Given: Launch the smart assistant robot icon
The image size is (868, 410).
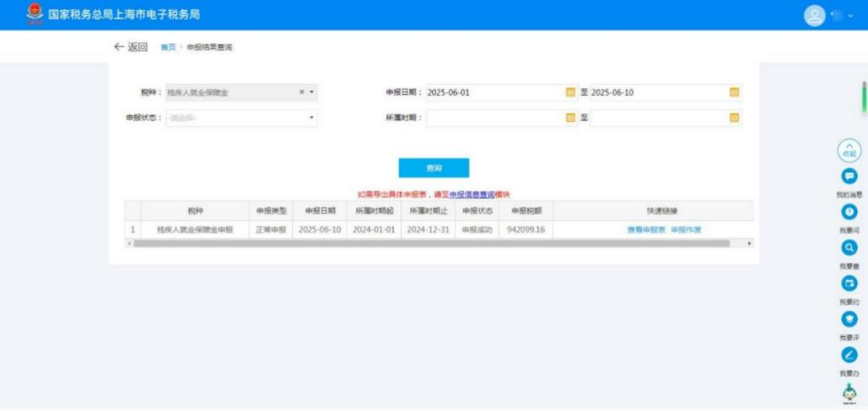Looking at the screenshot, I should tap(848, 388).
